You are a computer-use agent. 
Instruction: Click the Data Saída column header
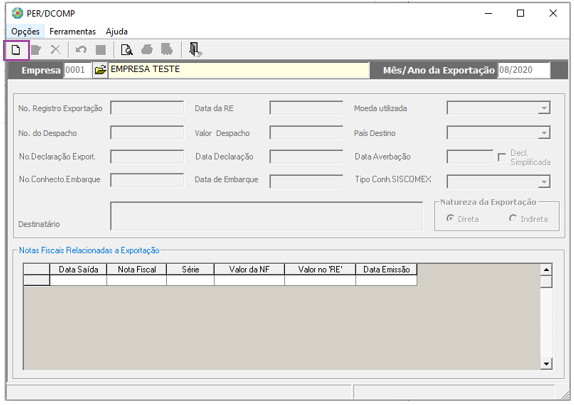(78, 270)
